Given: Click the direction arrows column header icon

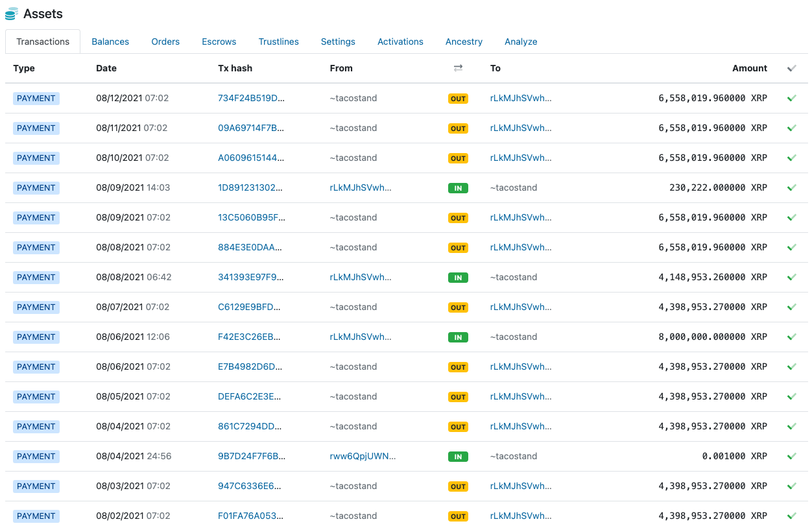Looking at the screenshot, I should 458,68.
